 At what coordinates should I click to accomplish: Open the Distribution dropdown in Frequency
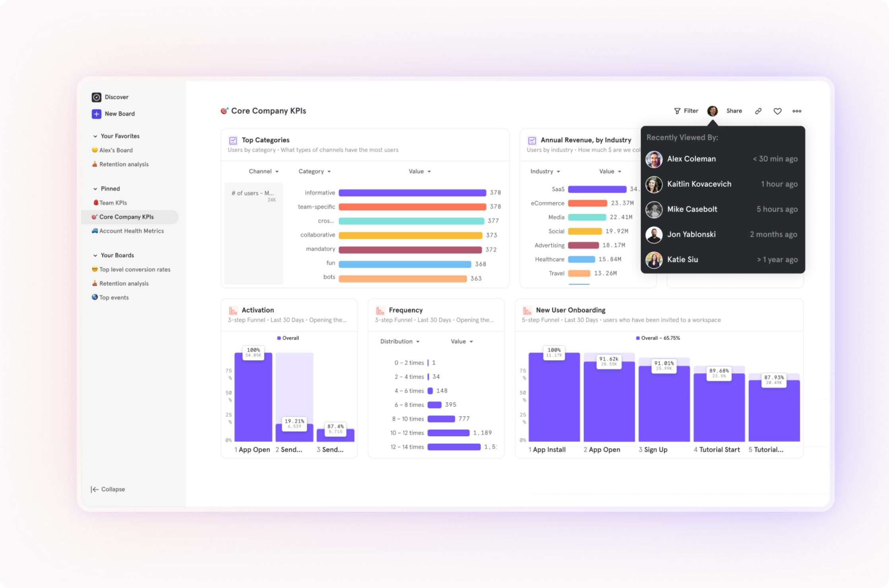tap(399, 341)
